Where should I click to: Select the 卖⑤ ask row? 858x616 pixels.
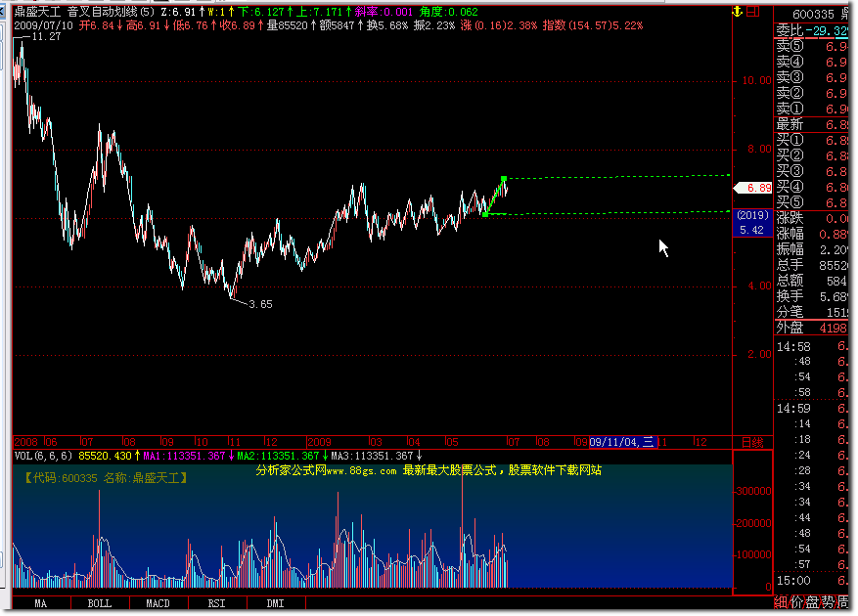point(811,46)
